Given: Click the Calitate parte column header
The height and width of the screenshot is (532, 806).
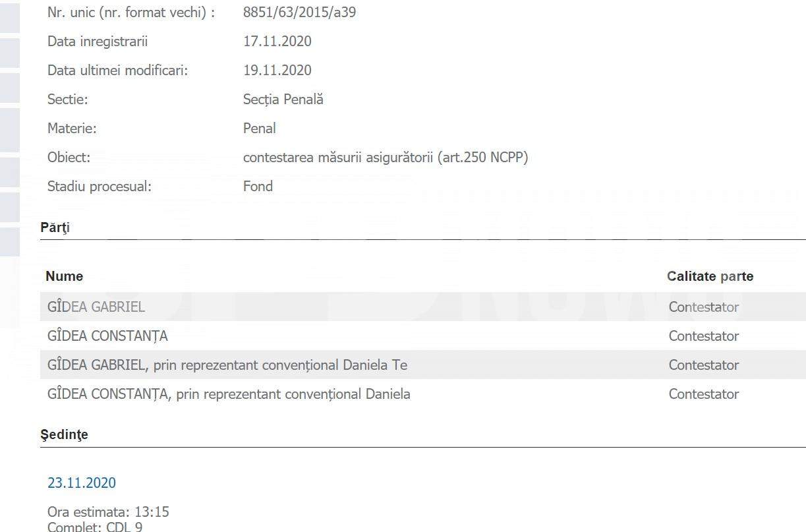Looking at the screenshot, I should click(710, 276).
